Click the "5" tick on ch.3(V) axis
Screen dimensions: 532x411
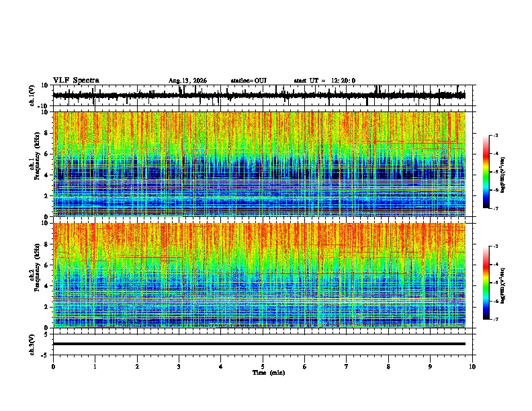tap(47, 334)
